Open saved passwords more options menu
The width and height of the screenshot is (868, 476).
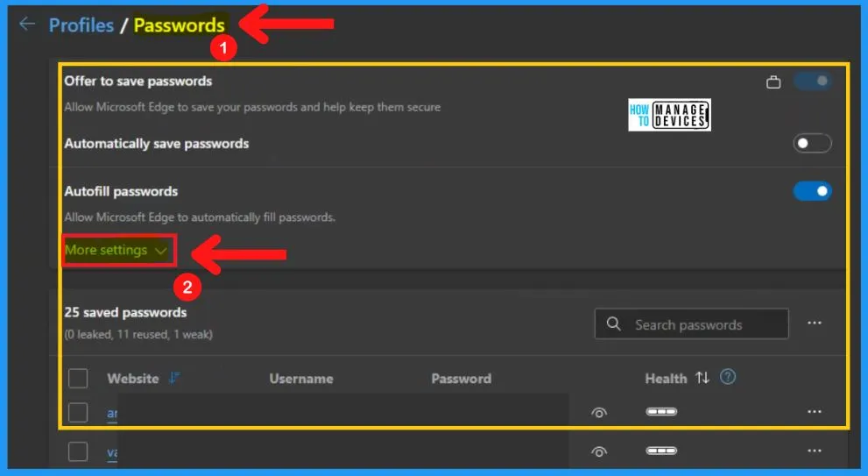(815, 323)
